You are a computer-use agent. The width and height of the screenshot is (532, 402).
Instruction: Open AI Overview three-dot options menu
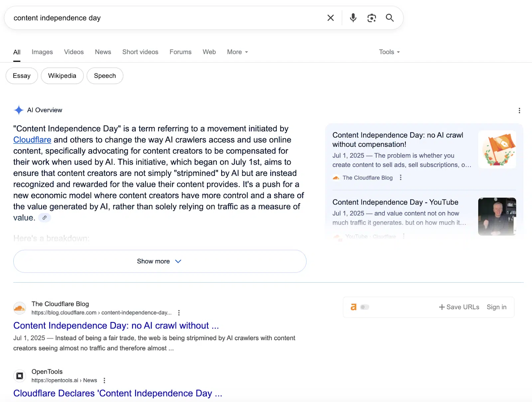(x=519, y=110)
